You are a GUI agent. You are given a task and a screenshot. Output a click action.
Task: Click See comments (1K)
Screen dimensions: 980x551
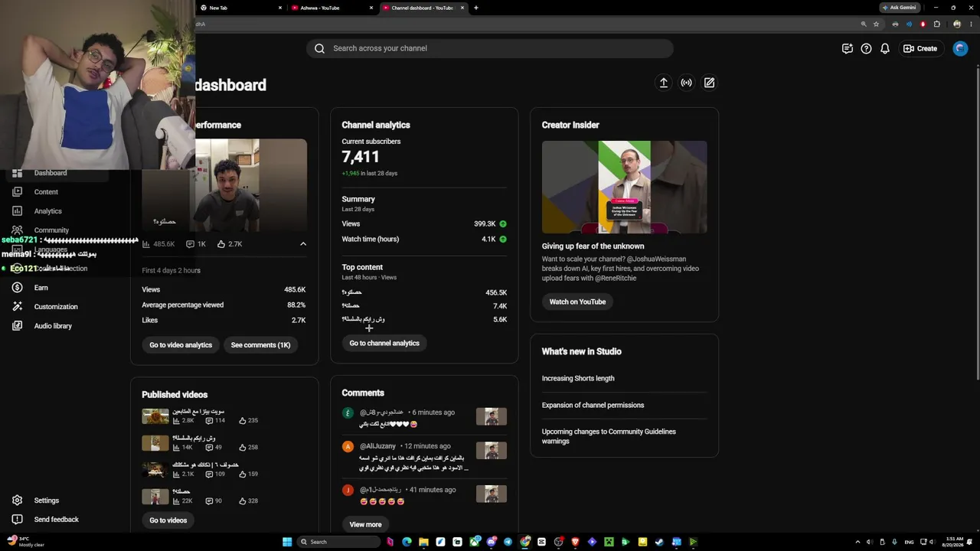pyautogui.click(x=260, y=345)
